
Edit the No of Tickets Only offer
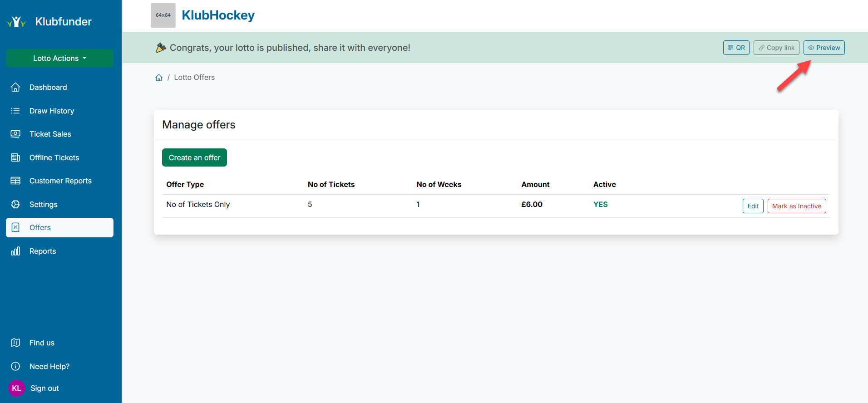pos(753,206)
